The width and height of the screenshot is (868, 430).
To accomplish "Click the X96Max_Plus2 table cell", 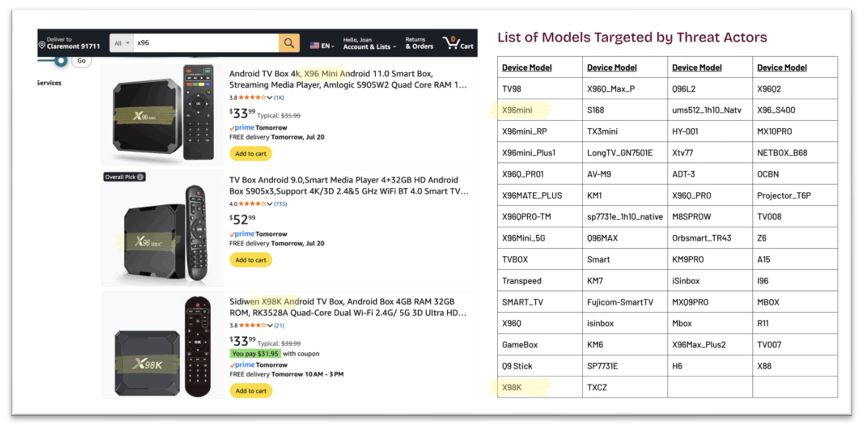I will (x=710, y=345).
